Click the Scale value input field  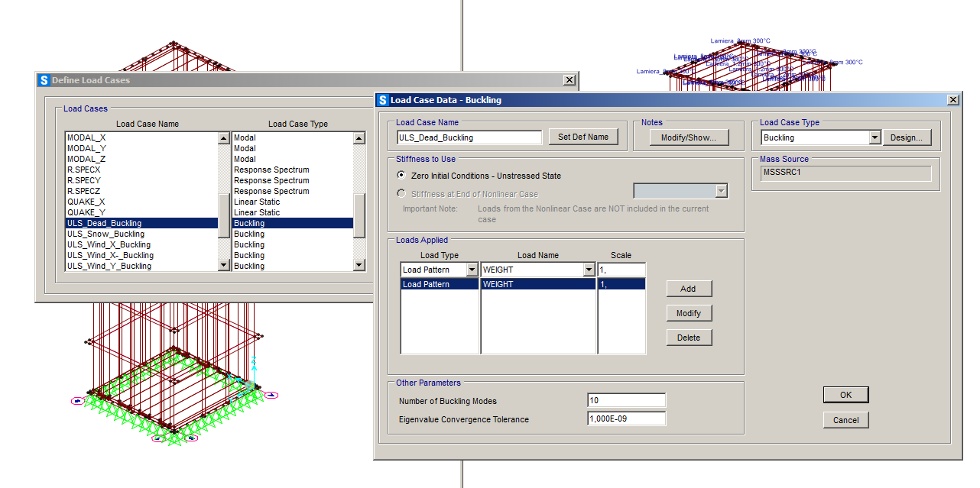(621, 270)
